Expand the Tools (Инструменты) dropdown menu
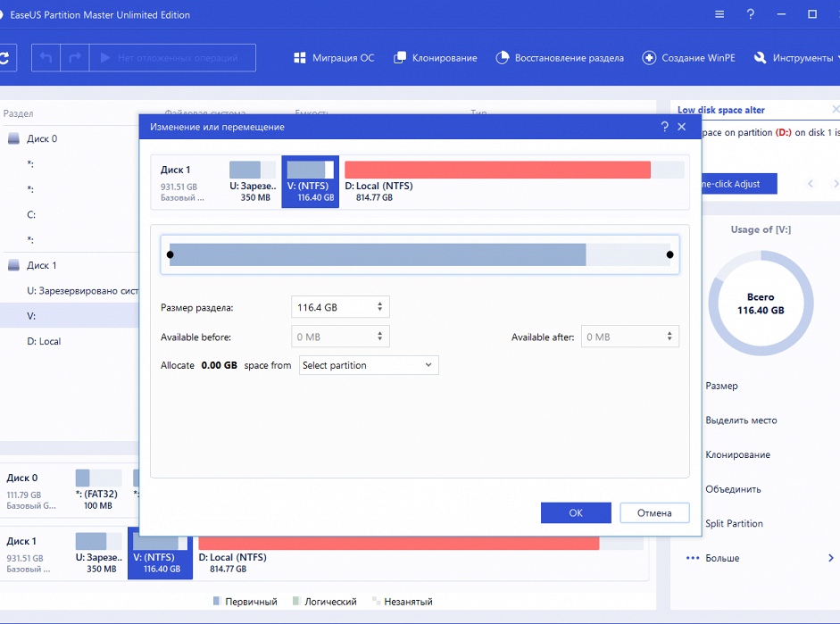The height and width of the screenshot is (624, 840). pyautogui.click(x=793, y=58)
